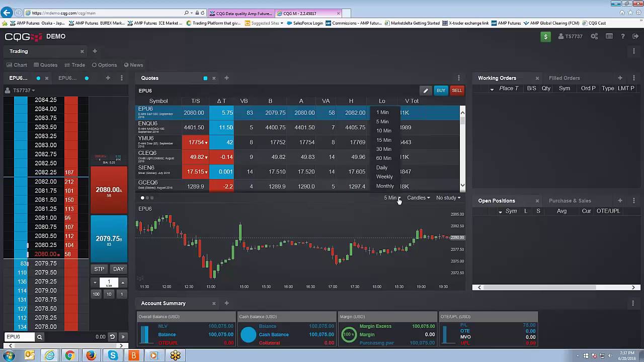This screenshot has height=362, width=644.
Task: Open the messages panel icon in the header
Action: click(609, 36)
